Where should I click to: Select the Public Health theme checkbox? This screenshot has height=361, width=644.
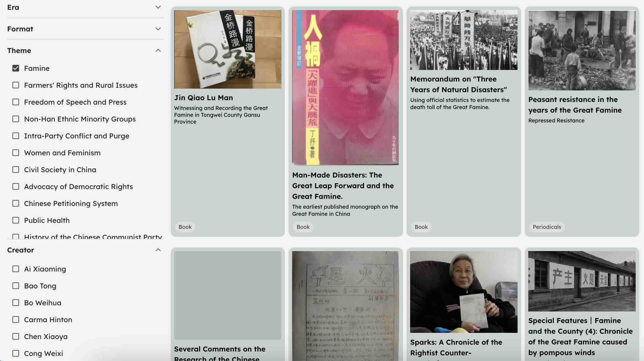(16, 220)
